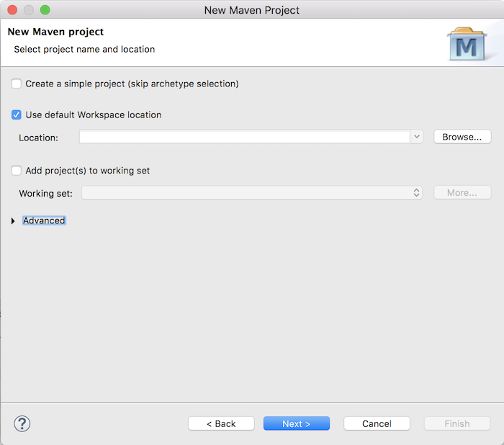This screenshot has width=504, height=445.
Task: Click the 'New Maven project' heading
Action: pyautogui.click(x=55, y=32)
